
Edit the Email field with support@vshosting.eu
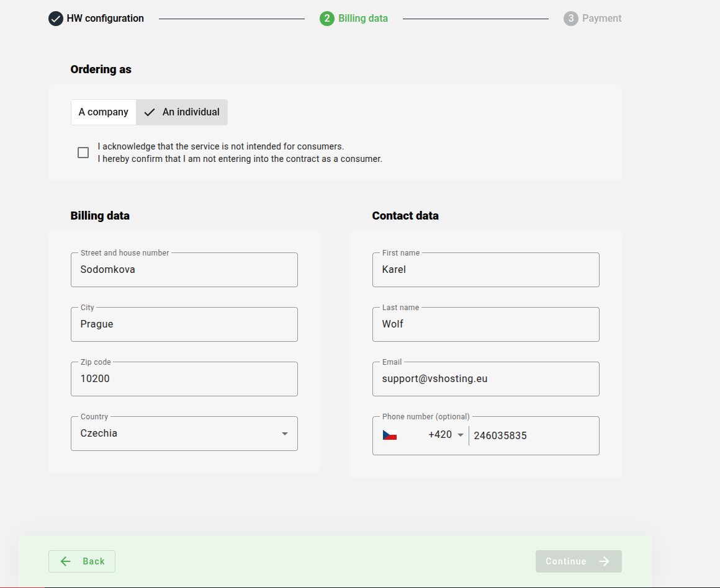coord(485,379)
